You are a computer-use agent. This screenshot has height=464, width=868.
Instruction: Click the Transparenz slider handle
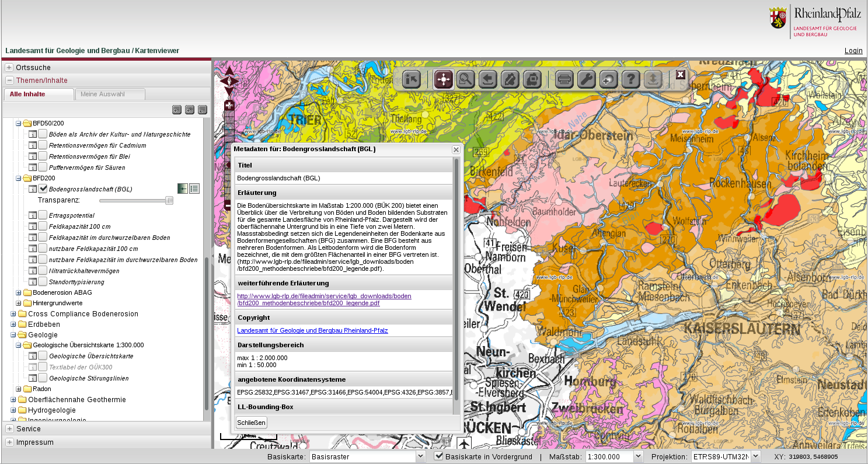(169, 201)
